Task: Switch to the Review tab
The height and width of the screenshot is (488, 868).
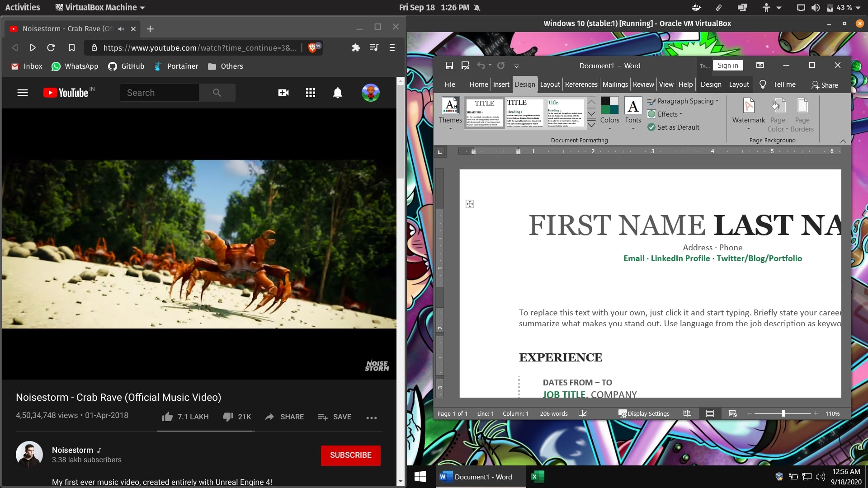Action: (643, 84)
